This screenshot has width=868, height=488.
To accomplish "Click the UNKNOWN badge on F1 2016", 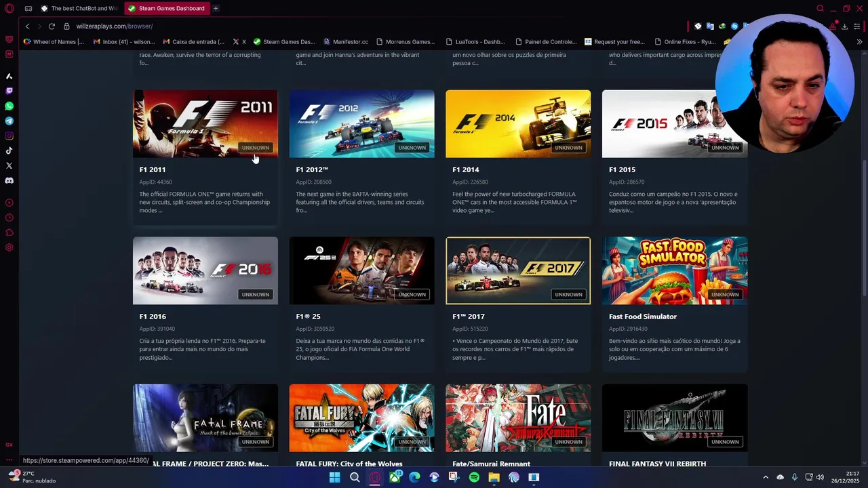I will [x=256, y=294].
